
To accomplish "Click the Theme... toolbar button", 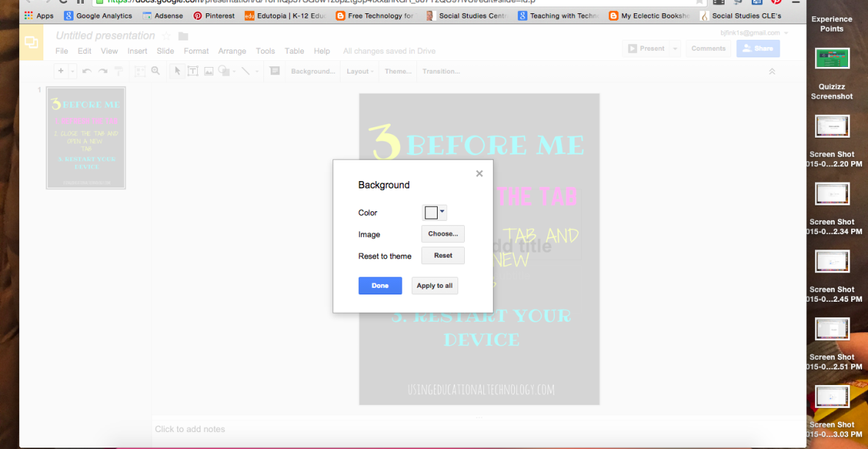I will click(398, 71).
